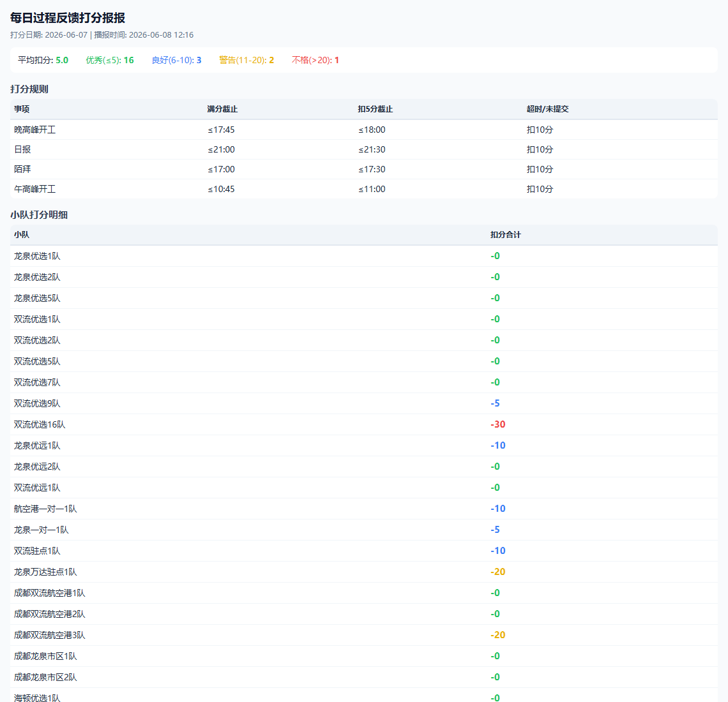
Task: Click the 扣分合计 column header
Action: click(506, 235)
